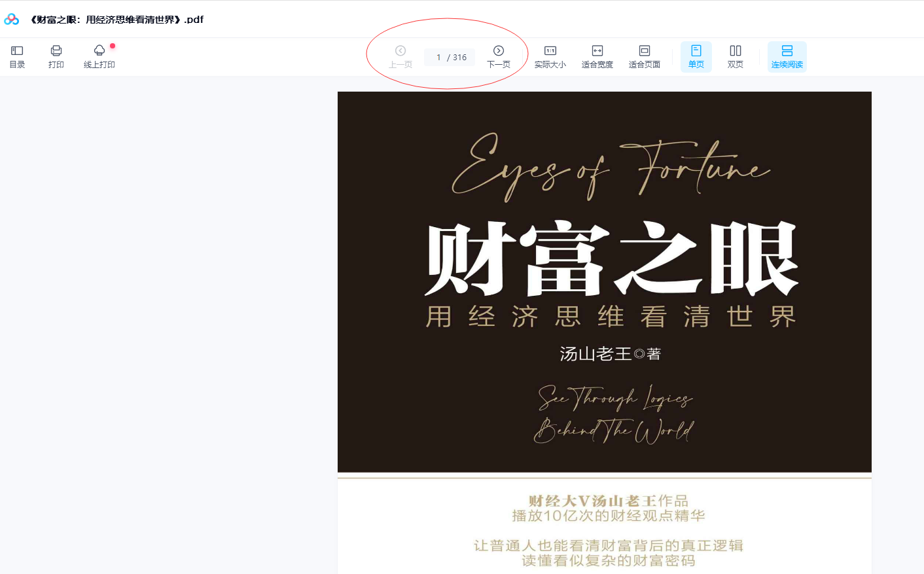Screen dimensions: 924x574
Task: Click the Baidu Netdisk logo in title bar
Action: click(12, 20)
